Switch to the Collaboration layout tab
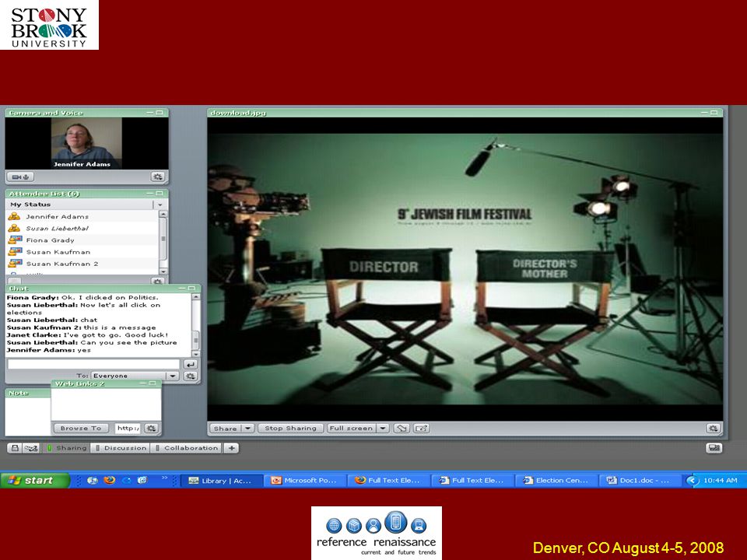Image resolution: width=747 pixels, height=560 pixels. coord(186,448)
